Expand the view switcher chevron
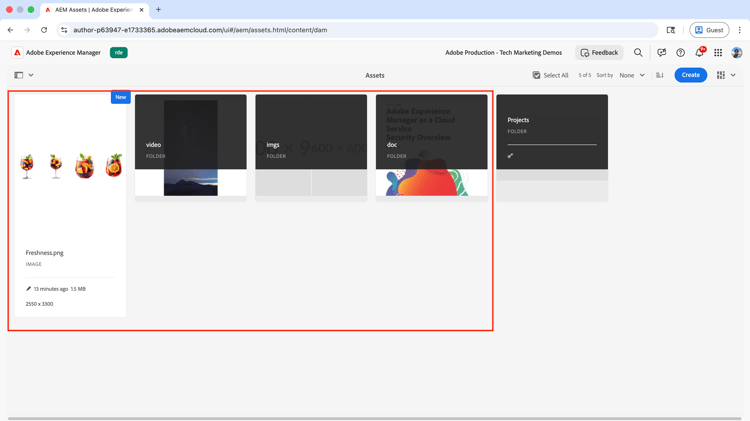750x421 pixels. tap(733, 75)
